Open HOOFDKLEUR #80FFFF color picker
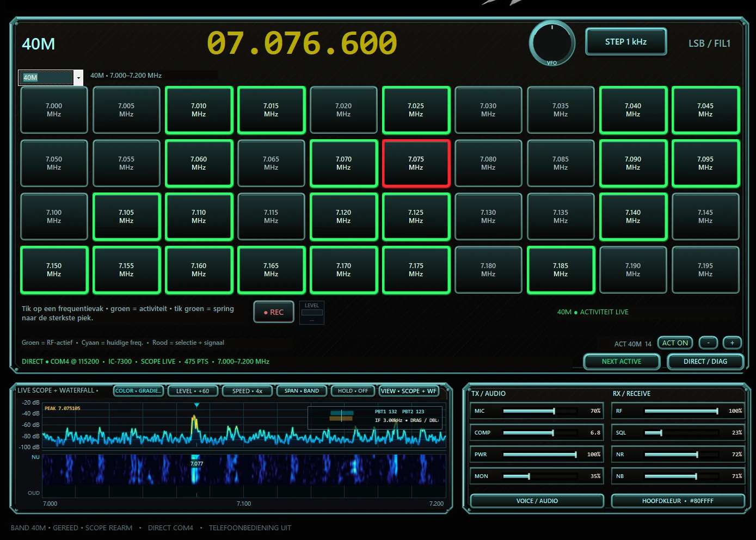The image size is (756, 540). (x=678, y=501)
